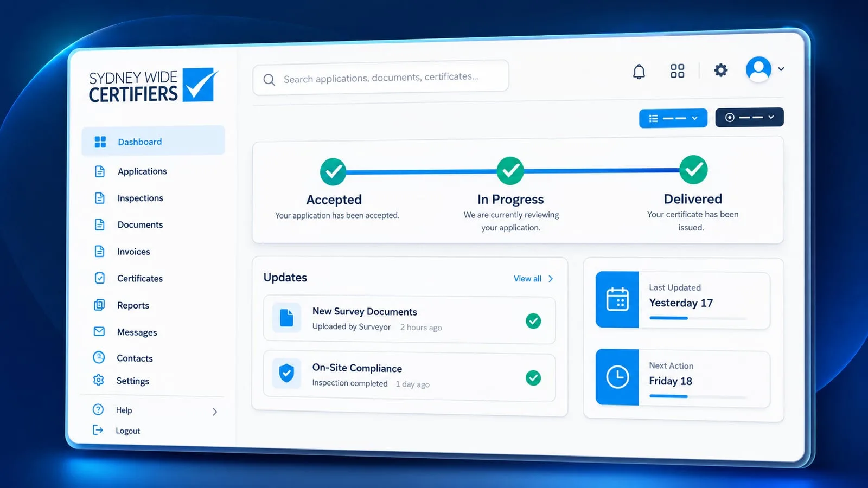Click the Next Action clock icon
Image resolution: width=868 pixels, height=488 pixels.
pyautogui.click(x=617, y=377)
